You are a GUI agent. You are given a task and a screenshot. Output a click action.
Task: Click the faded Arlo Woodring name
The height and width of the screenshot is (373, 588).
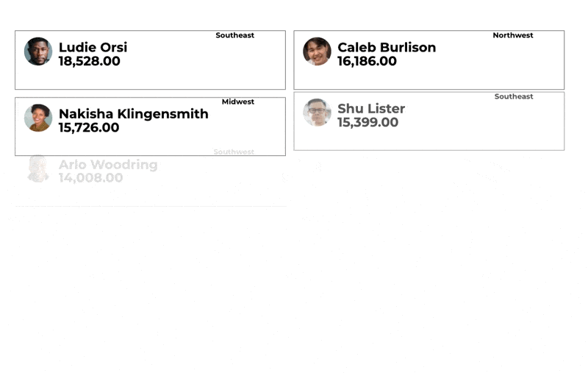click(x=108, y=164)
